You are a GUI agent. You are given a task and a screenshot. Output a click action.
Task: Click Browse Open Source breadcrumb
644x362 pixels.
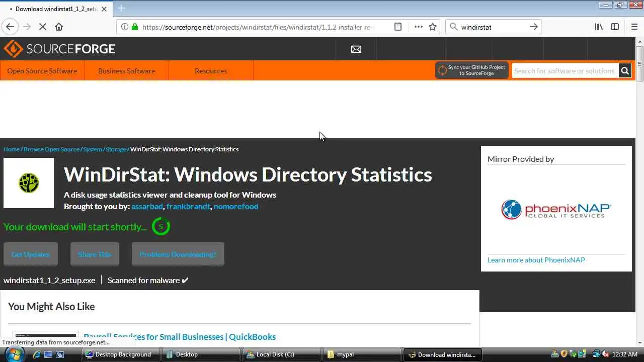tap(52, 149)
